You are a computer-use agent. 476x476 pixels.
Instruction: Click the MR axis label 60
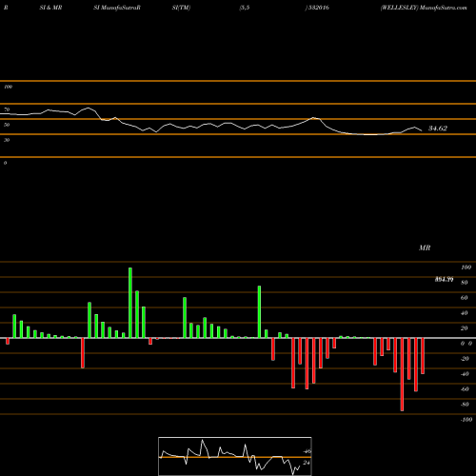(x=465, y=298)
